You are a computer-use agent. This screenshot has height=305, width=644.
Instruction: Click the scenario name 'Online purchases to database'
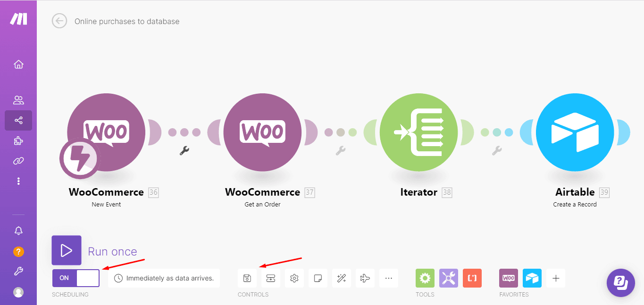coord(127,21)
